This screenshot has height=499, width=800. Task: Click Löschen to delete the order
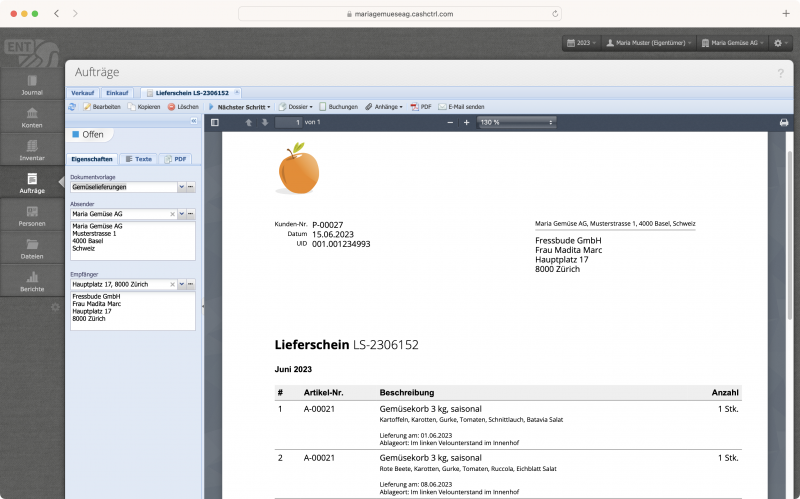coord(183,107)
